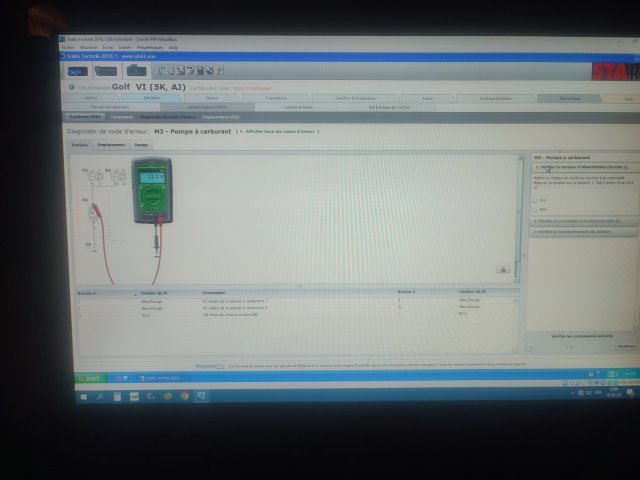
Task: Click the G6 earth point table row
Action: [x=297, y=314]
